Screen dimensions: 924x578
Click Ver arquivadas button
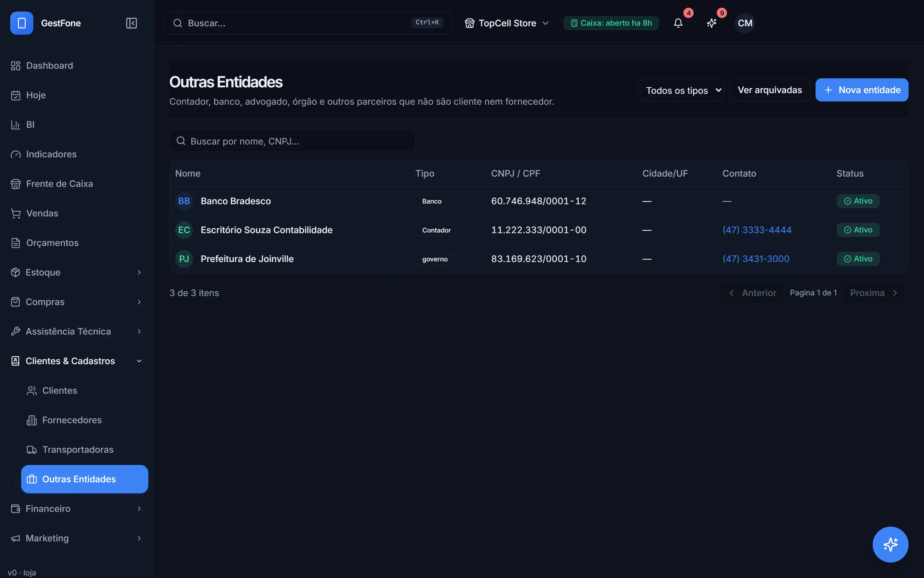click(770, 90)
